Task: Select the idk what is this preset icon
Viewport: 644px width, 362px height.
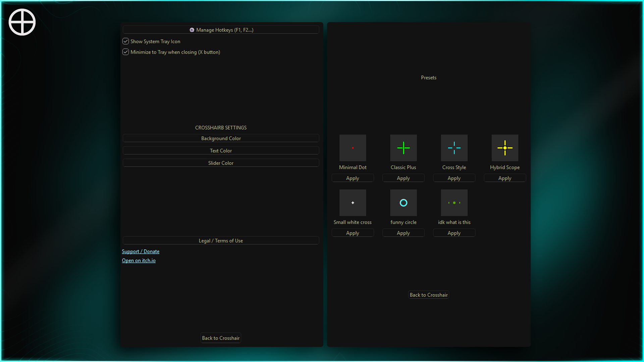Action: pyautogui.click(x=454, y=203)
